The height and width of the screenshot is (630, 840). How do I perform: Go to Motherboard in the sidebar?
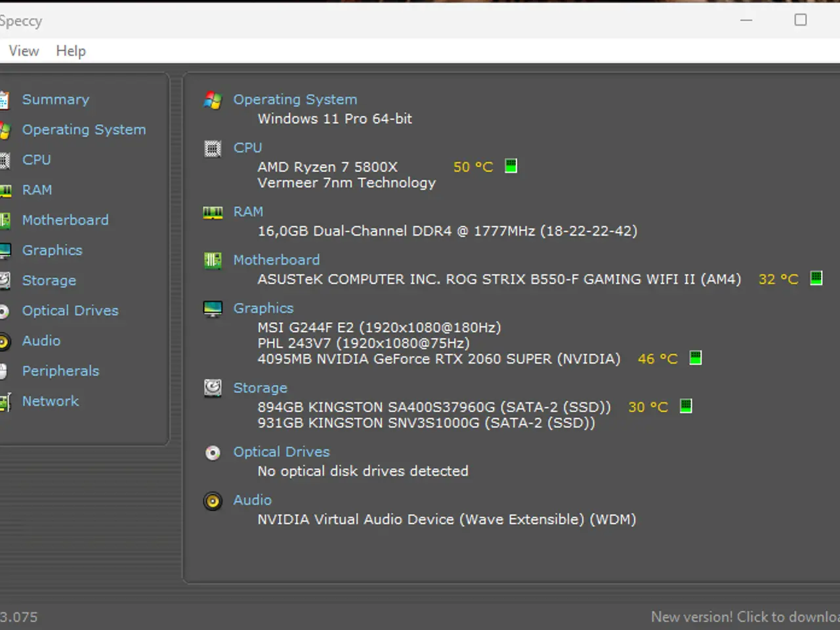[66, 220]
